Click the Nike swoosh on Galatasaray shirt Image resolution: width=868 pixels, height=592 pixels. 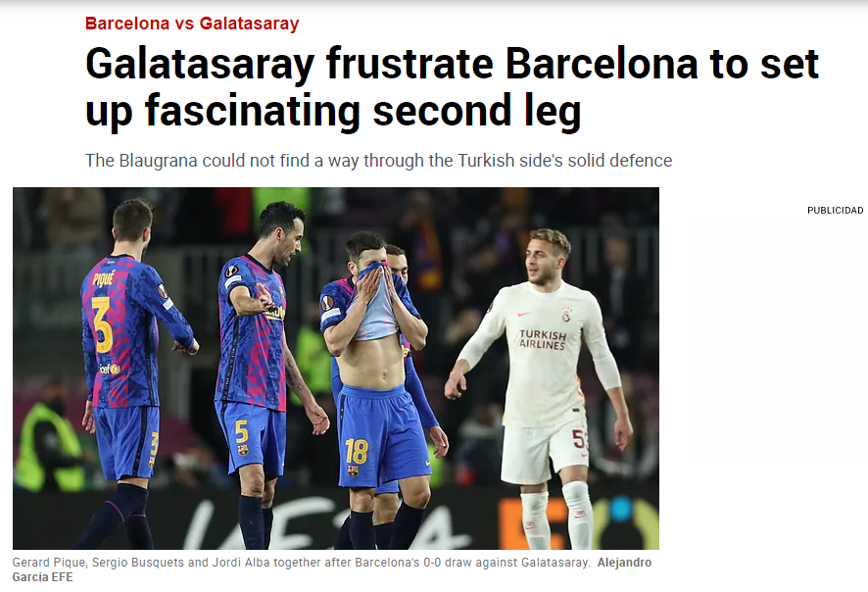(522, 314)
